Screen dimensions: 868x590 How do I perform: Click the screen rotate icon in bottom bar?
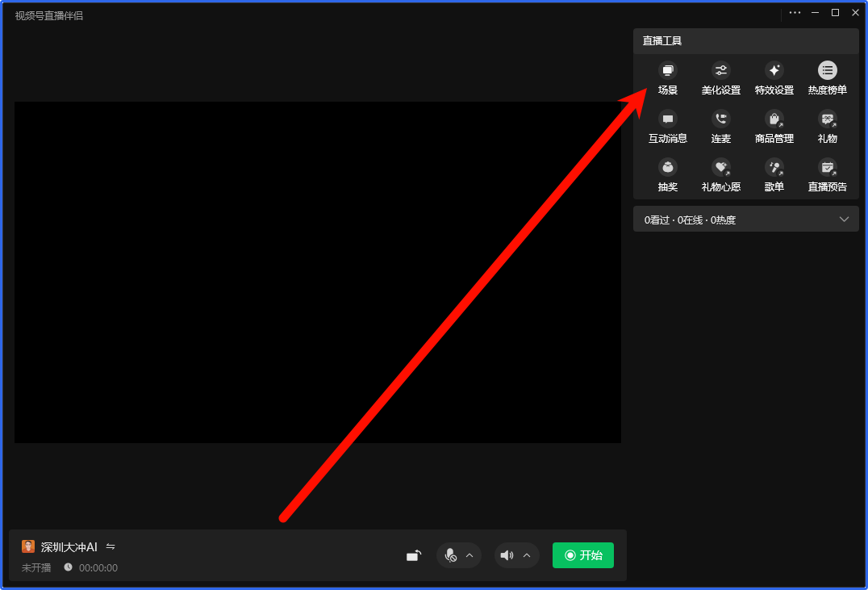(x=413, y=555)
